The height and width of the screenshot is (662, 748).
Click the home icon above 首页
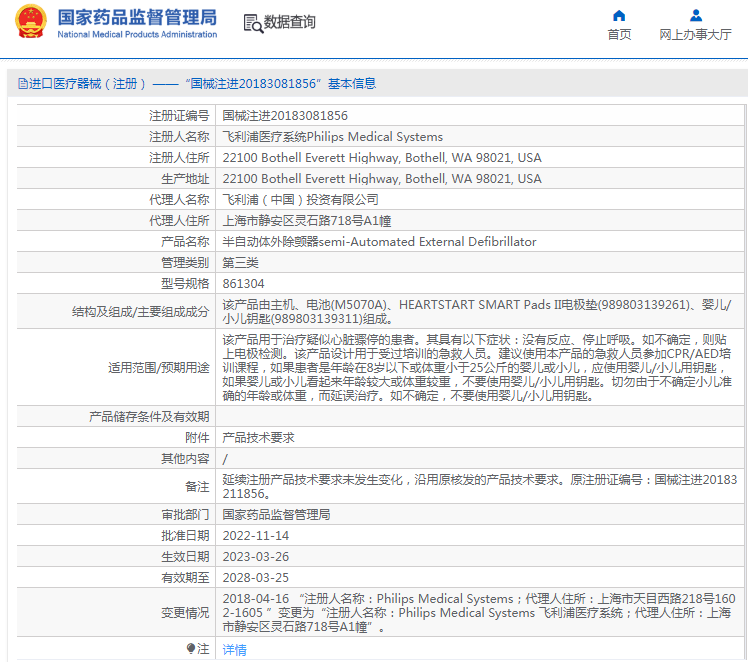[619, 15]
